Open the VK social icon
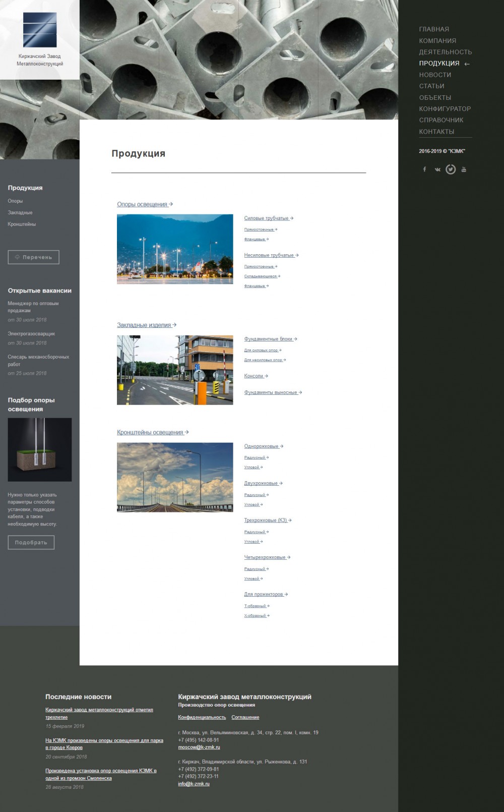 tap(437, 169)
